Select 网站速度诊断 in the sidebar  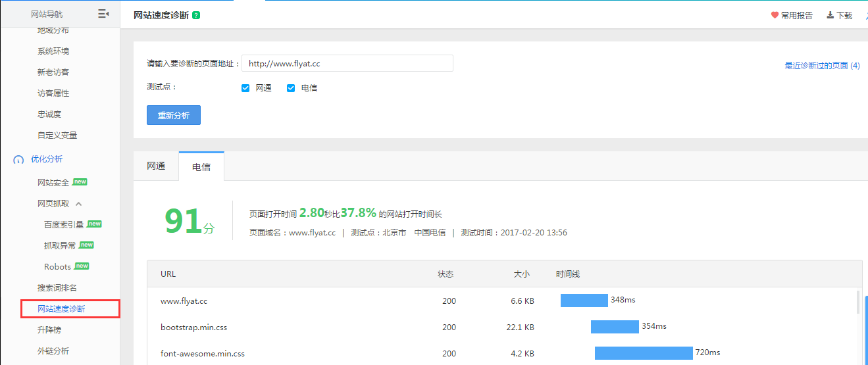[61, 309]
